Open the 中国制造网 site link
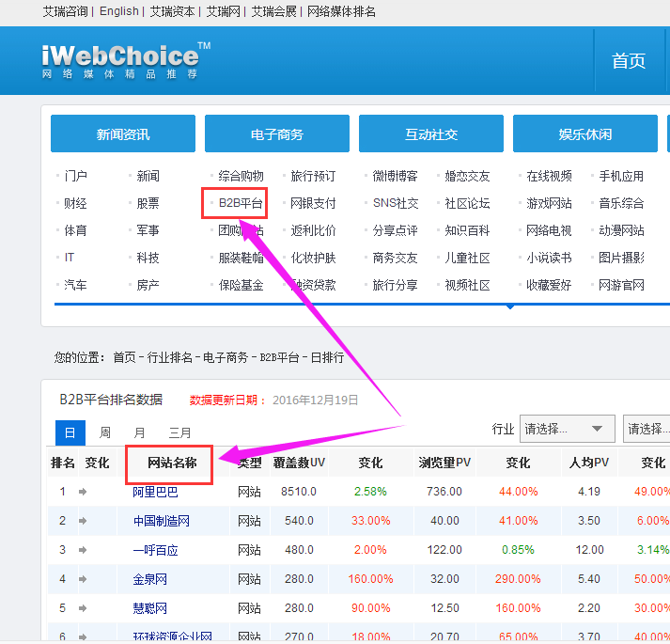The width and height of the screenshot is (670, 644). [161, 521]
